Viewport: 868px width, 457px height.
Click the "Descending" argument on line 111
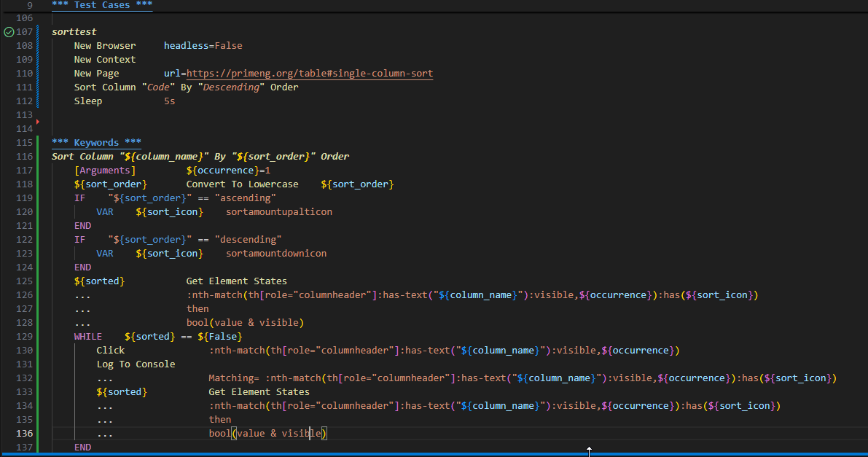pos(231,87)
